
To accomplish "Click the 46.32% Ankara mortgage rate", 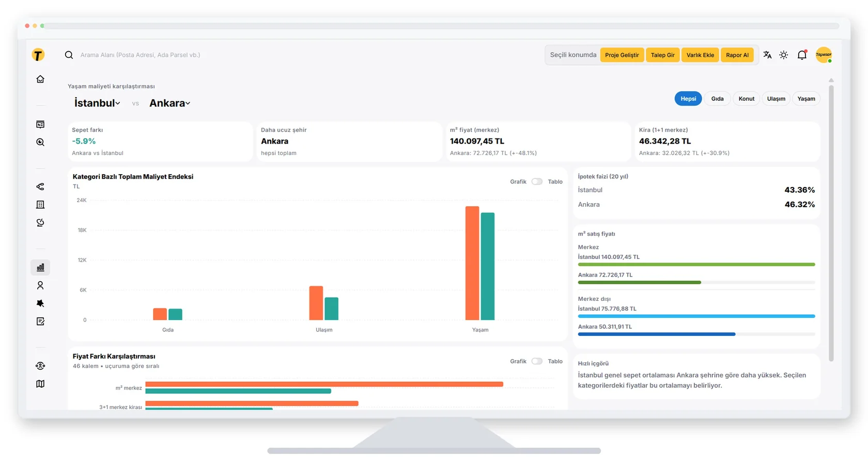I will [800, 204].
